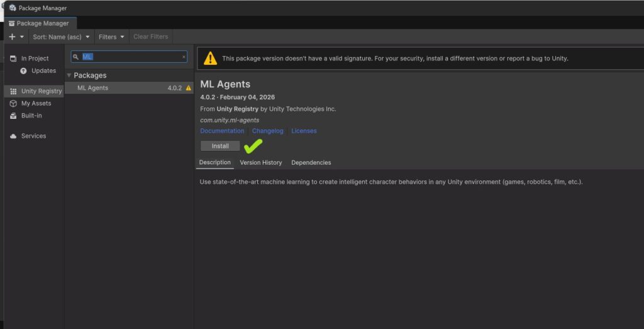
Task: Click the warning triangle in the signature banner
Action: (210, 59)
